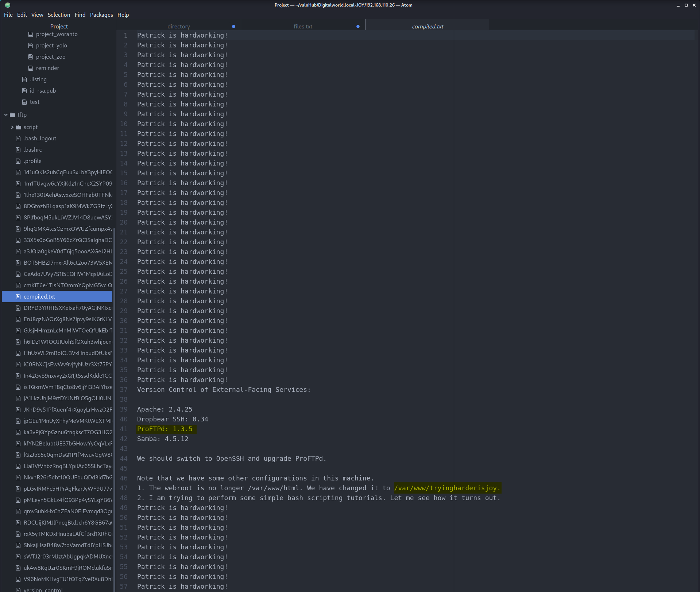Select the compiled.txt tab
The image size is (700, 592).
pos(428,26)
